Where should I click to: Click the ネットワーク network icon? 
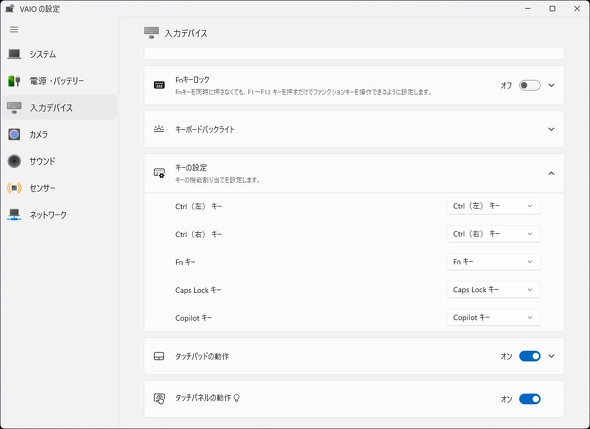[14, 214]
